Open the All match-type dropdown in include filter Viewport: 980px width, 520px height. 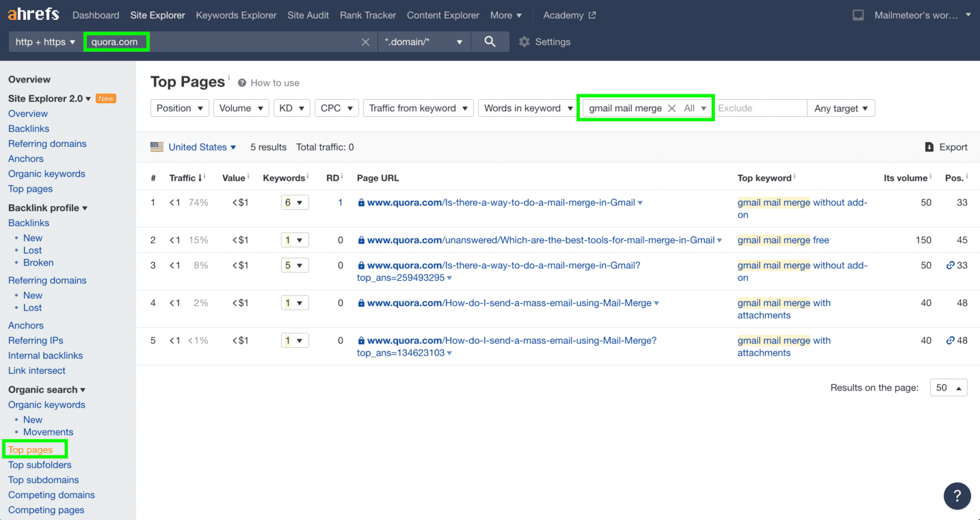point(696,108)
